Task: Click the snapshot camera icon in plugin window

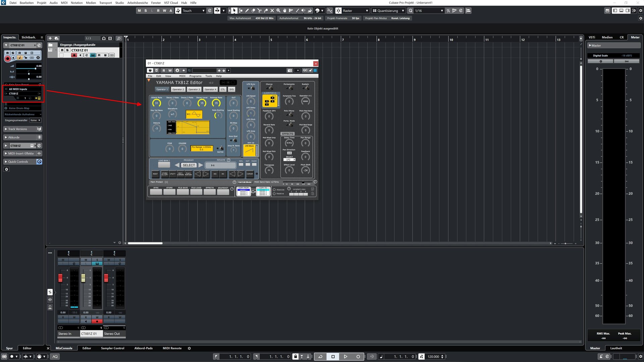Action: point(290,70)
